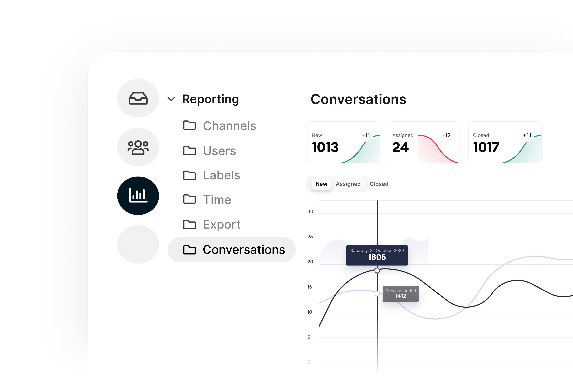Open the inbox tray sidebar icon
The image size is (573, 392).
(x=138, y=98)
